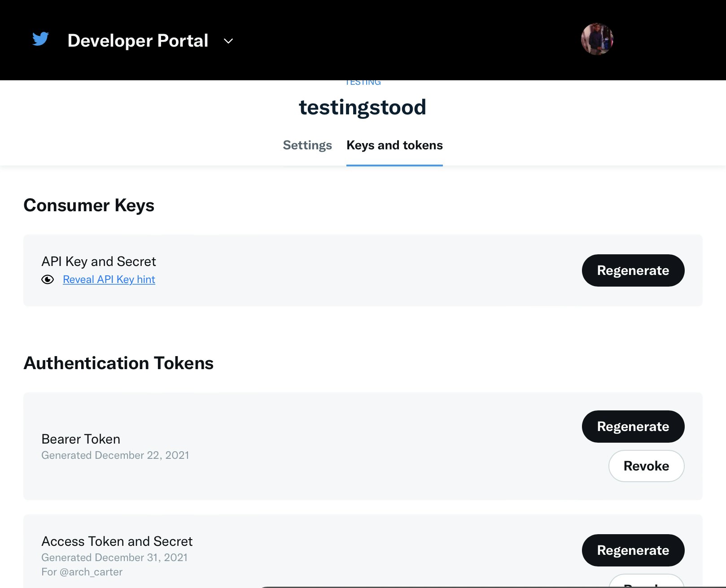Revoke the Access Token and Secret

646,582
